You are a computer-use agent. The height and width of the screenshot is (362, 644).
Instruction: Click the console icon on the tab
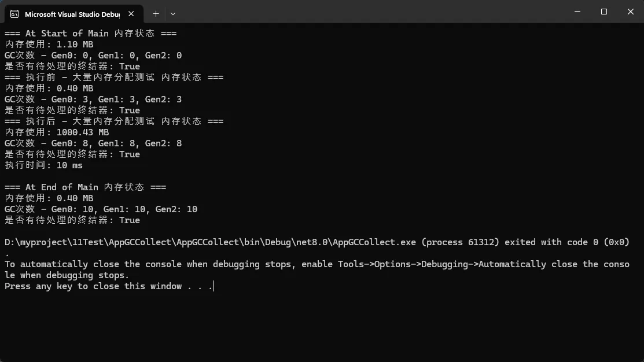(14, 13)
